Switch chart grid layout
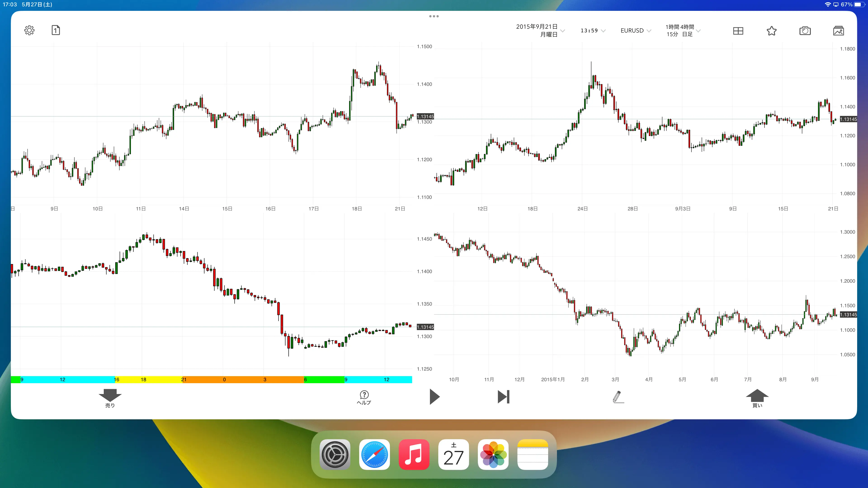This screenshot has height=488, width=868. pyautogui.click(x=738, y=31)
